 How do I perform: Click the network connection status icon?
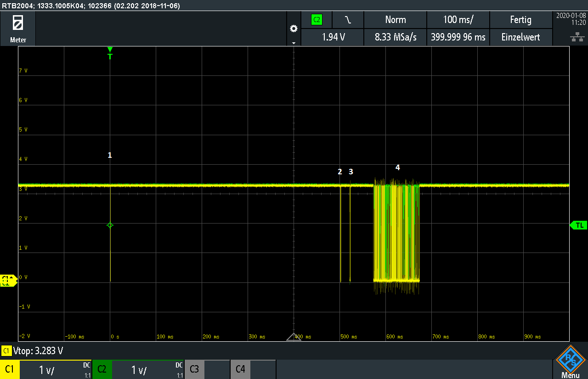coord(574,36)
